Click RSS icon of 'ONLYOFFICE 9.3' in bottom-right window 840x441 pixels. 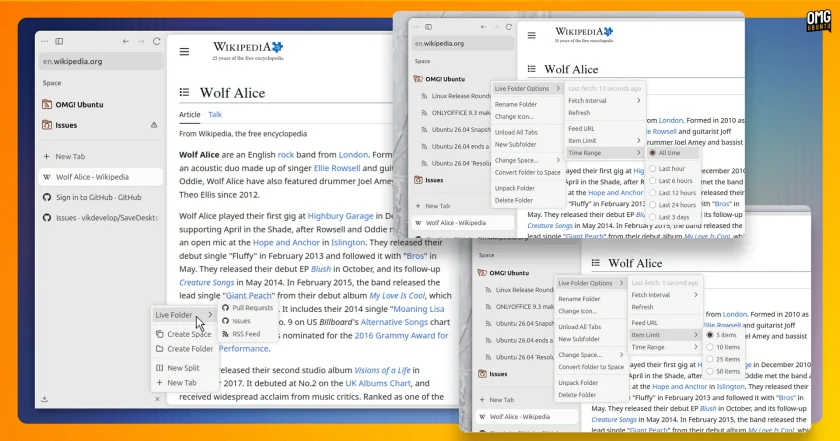(x=488, y=307)
